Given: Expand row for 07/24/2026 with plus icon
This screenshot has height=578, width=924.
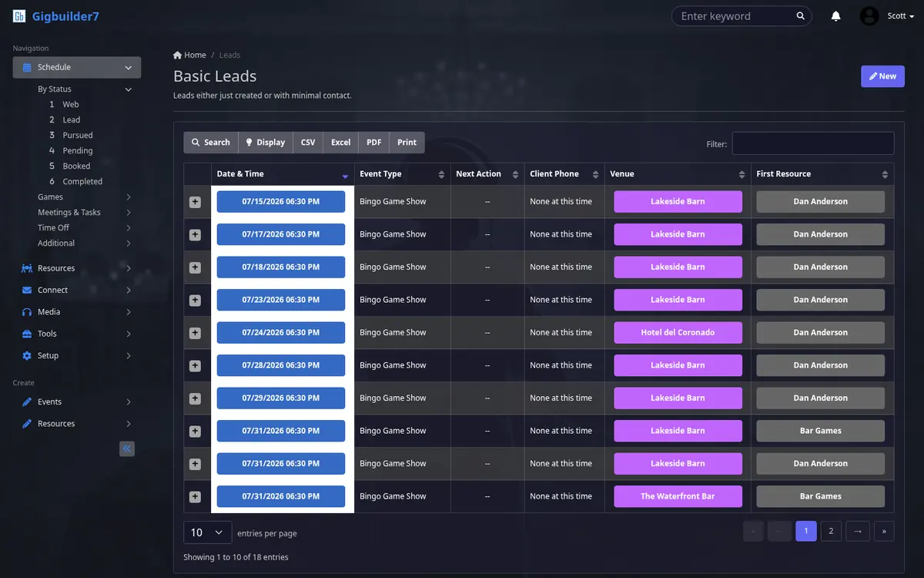Looking at the screenshot, I should tap(195, 333).
